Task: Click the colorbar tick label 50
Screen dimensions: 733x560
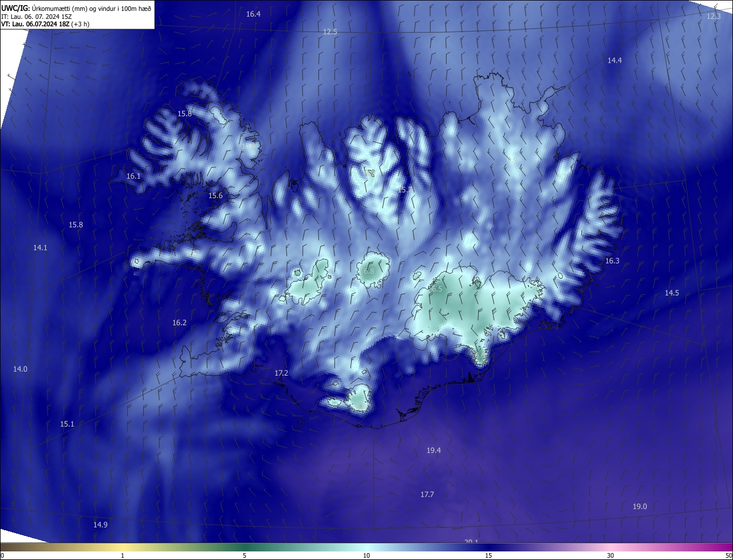Action: 728,555
